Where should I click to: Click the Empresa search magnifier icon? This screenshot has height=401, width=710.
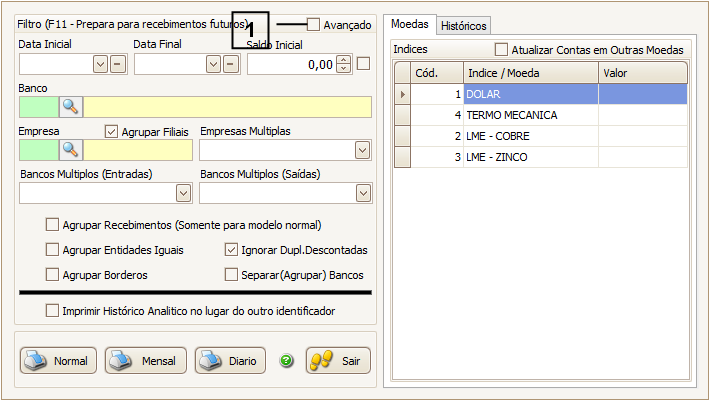pos(71,150)
